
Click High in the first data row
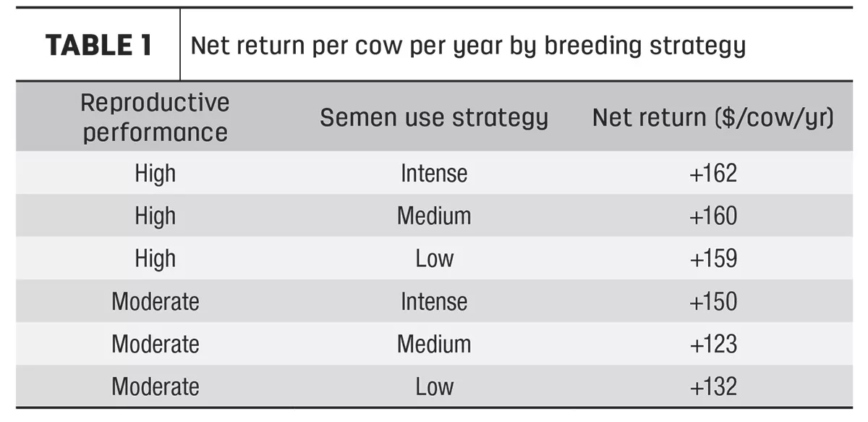click(x=155, y=174)
